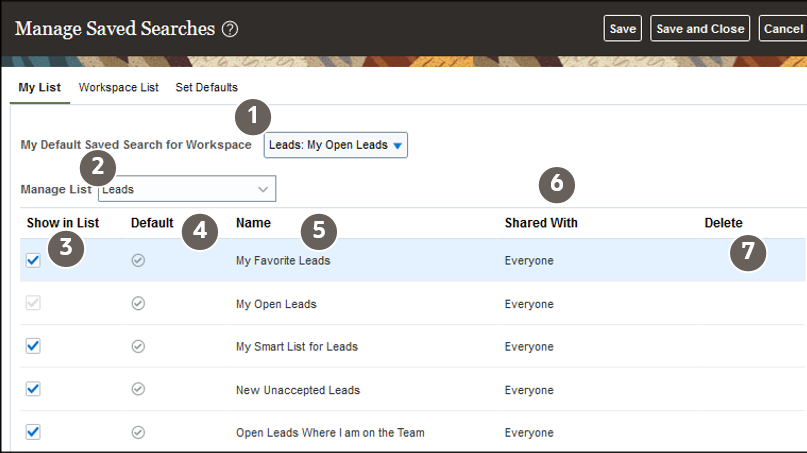807x453 pixels.
Task: Switch to the Workspace List tab
Action: coord(118,88)
